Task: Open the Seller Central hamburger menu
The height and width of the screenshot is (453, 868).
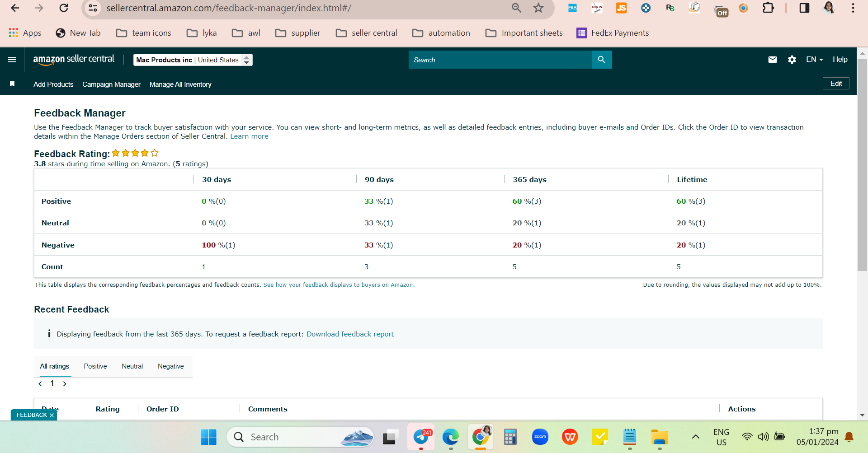Action: point(12,60)
